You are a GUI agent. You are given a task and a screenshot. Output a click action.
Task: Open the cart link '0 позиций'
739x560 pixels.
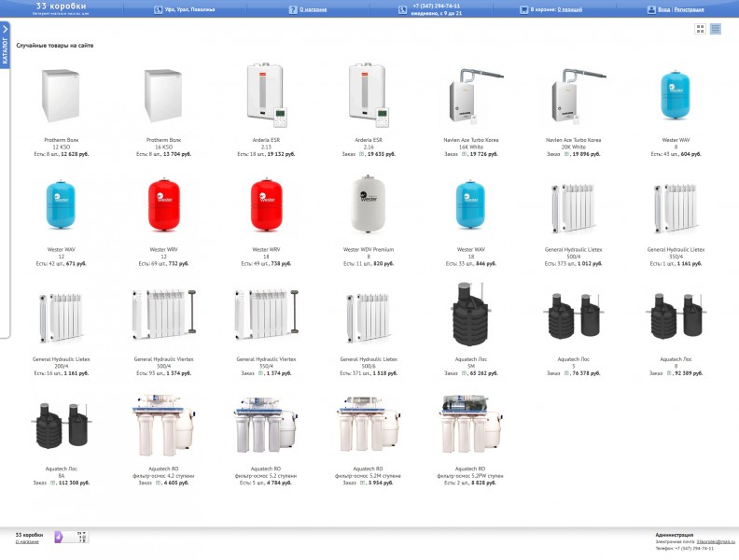pyautogui.click(x=570, y=9)
